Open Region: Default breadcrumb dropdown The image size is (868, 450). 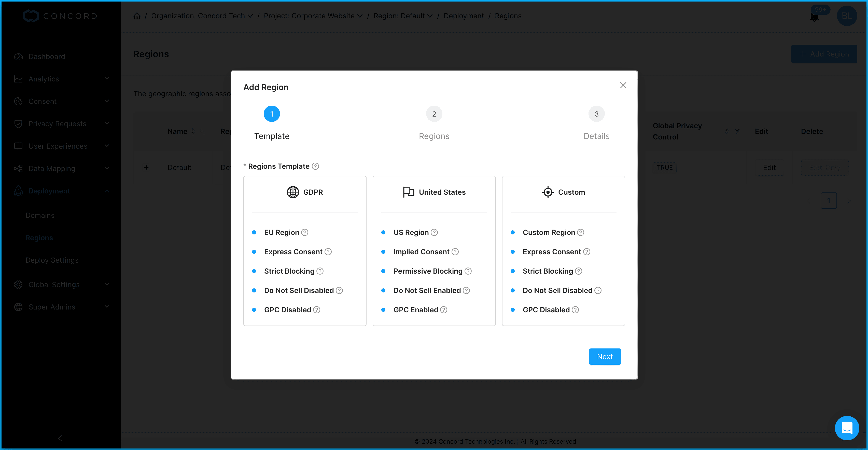pos(403,16)
